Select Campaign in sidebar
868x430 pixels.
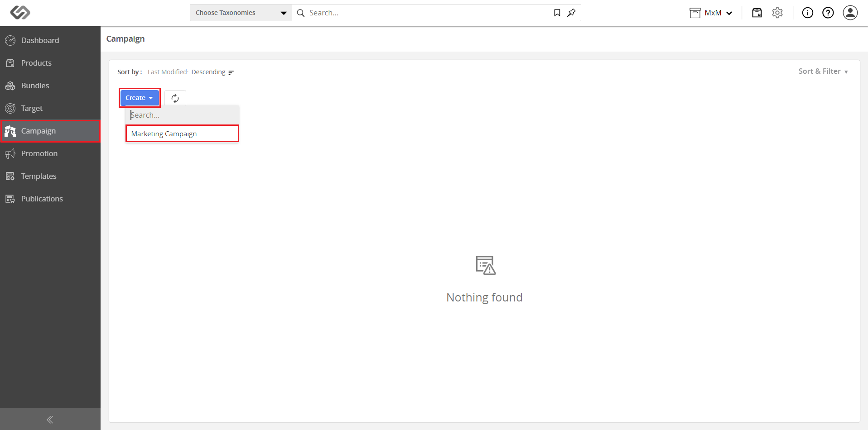50,131
